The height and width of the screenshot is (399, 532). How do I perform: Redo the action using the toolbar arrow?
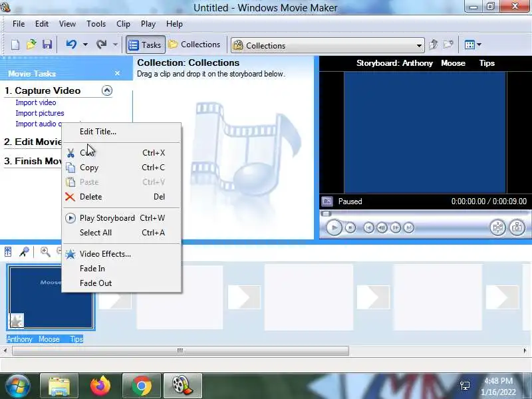[x=102, y=45]
